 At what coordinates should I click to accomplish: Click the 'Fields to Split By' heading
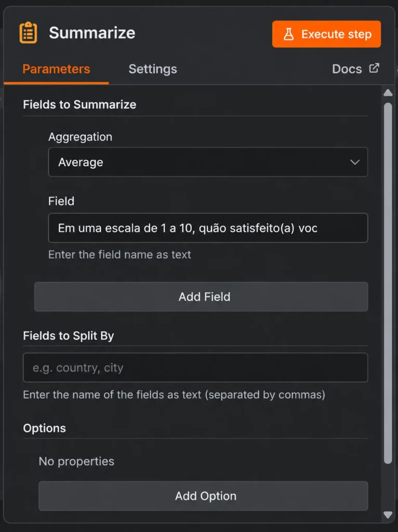coord(69,336)
